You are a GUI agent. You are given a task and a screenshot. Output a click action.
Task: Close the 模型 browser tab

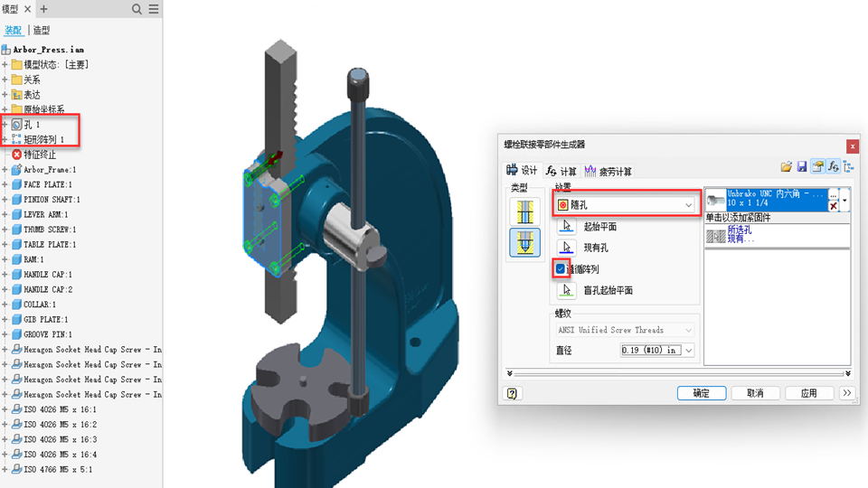[28, 9]
